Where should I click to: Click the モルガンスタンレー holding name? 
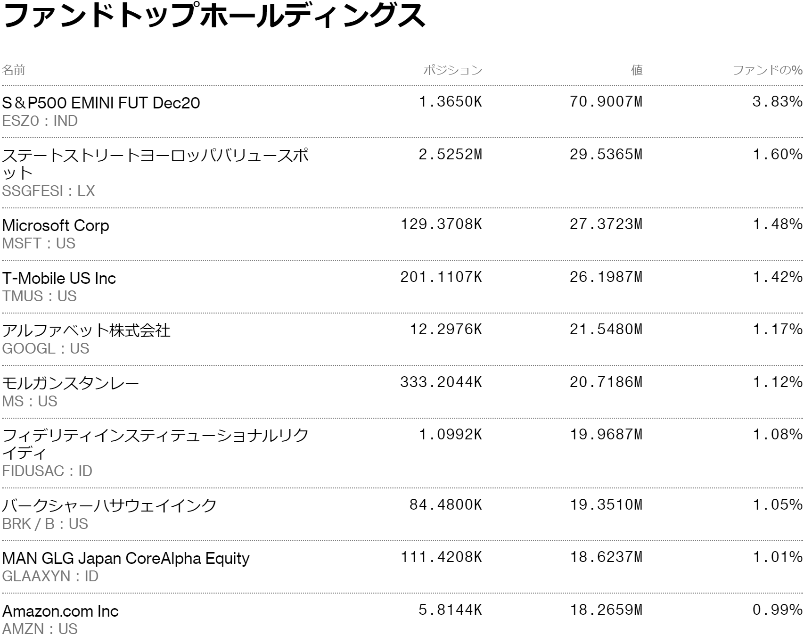[x=71, y=383]
